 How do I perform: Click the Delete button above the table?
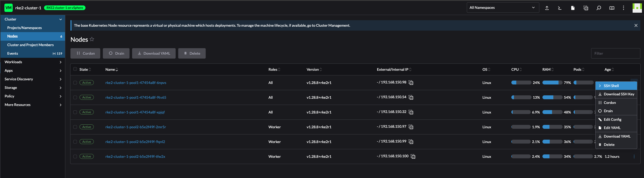[192, 53]
